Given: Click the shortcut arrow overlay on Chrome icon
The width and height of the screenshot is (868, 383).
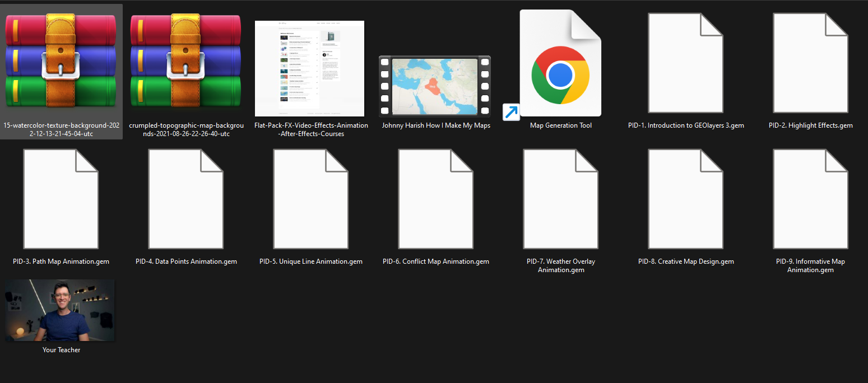Looking at the screenshot, I should tap(511, 112).
